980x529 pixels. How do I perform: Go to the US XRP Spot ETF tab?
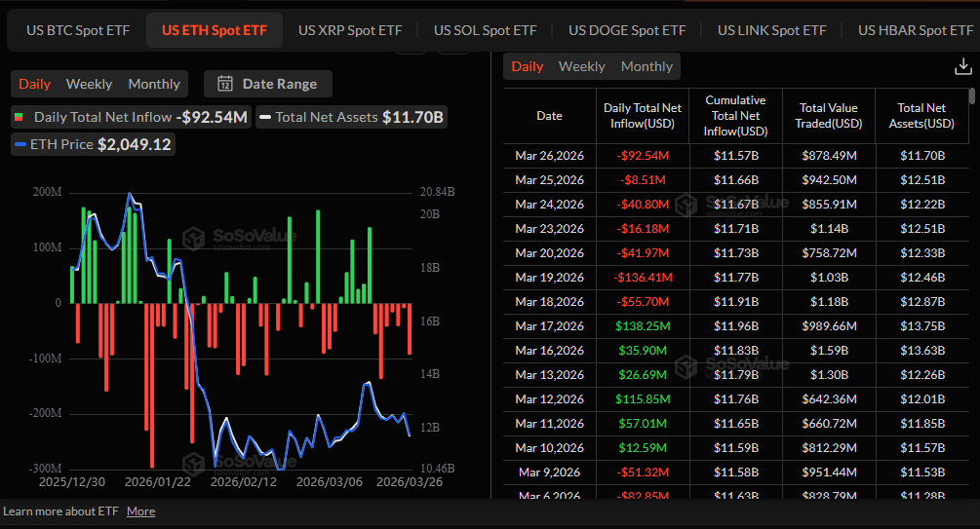350,30
